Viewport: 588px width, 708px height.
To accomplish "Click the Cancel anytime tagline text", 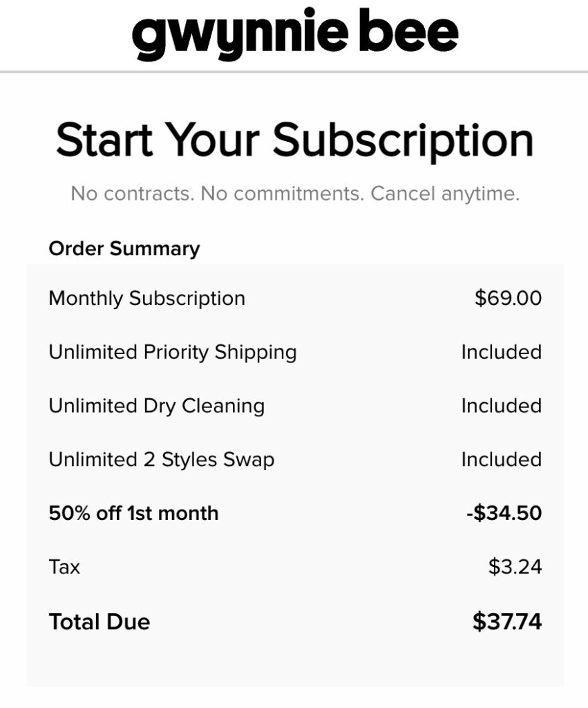I will [x=445, y=193].
